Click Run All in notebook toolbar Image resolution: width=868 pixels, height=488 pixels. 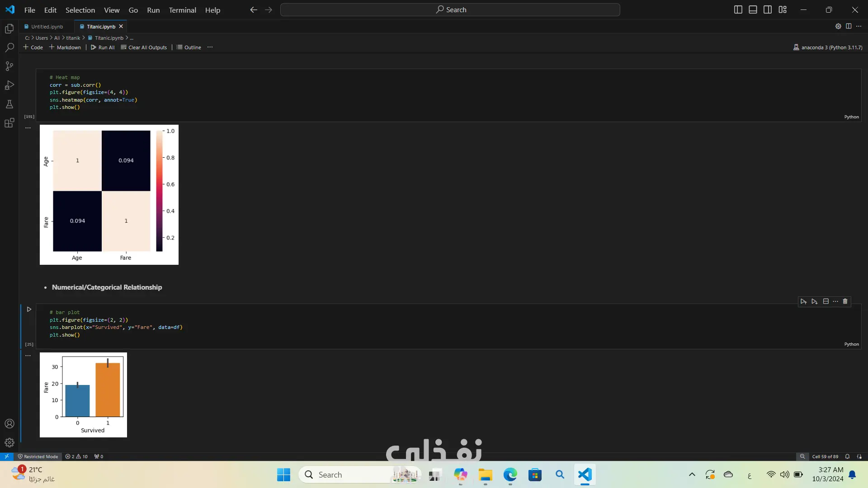click(x=103, y=47)
